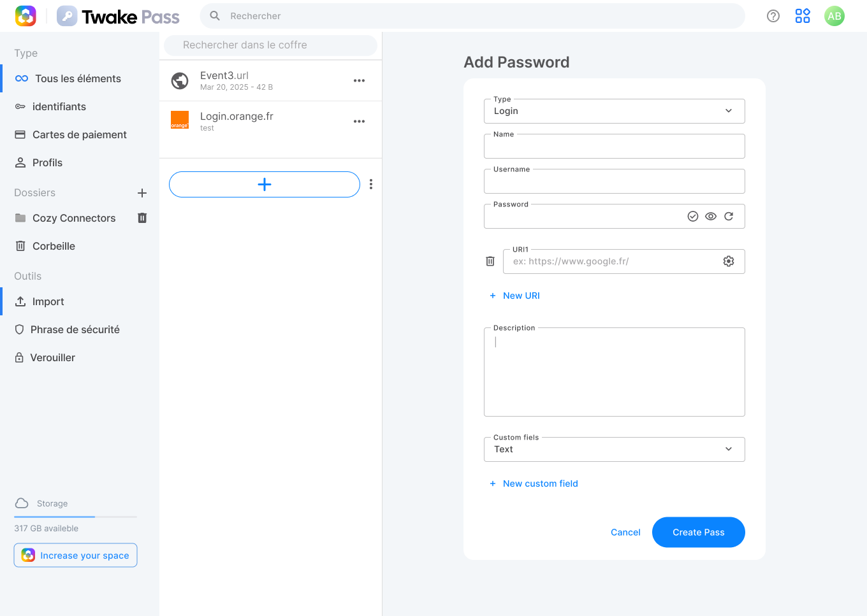Expand the Type dropdown showing Login

(615, 111)
